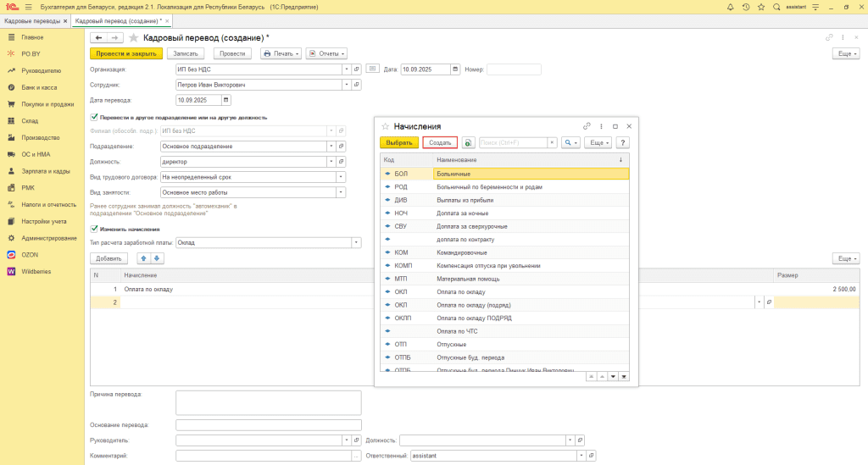868x465 pixels.
Task: Open Налоги и отчетность section
Action: (48, 205)
